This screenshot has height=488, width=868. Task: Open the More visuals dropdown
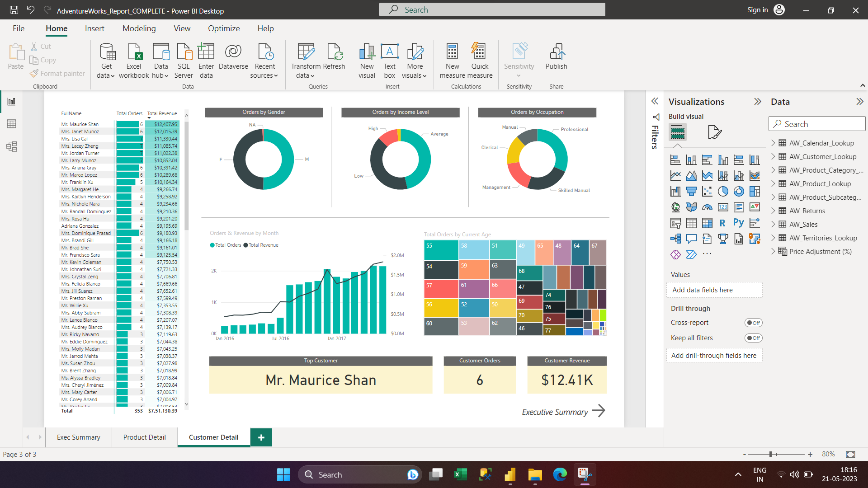click(x=415, y=61)
